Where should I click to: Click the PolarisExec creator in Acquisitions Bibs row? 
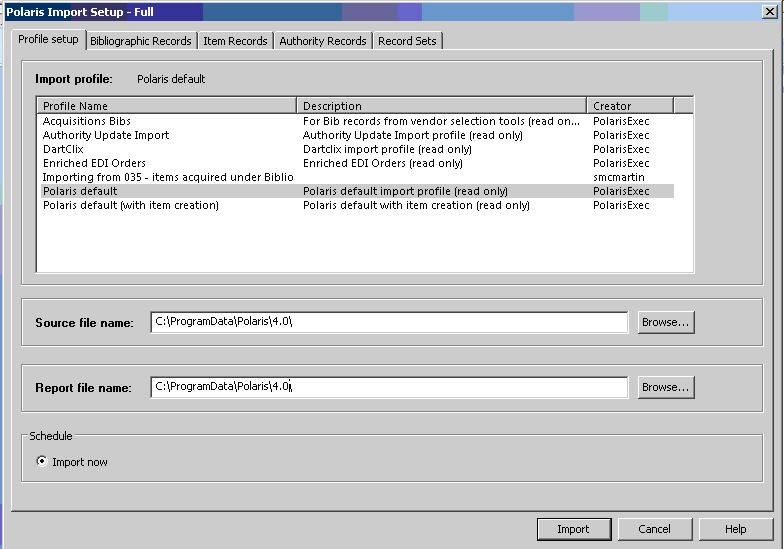coord(621,121)
